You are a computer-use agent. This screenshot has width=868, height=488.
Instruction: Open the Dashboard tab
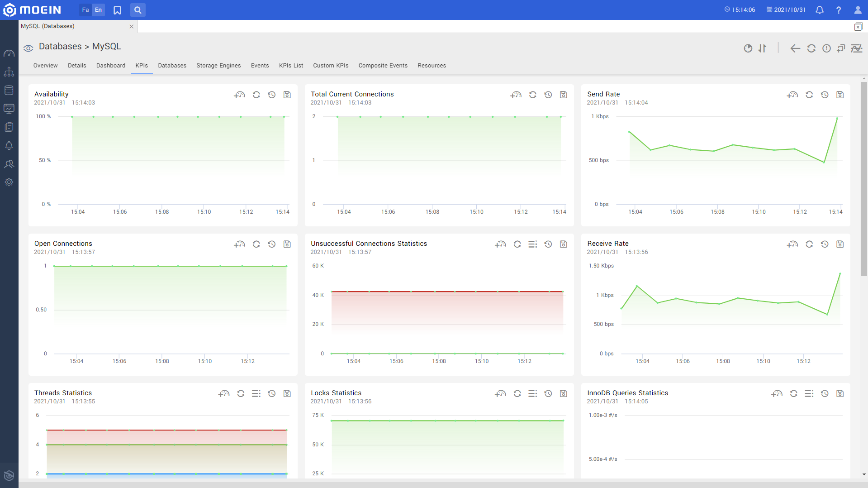pyautogui.click(x=111, y=66)
